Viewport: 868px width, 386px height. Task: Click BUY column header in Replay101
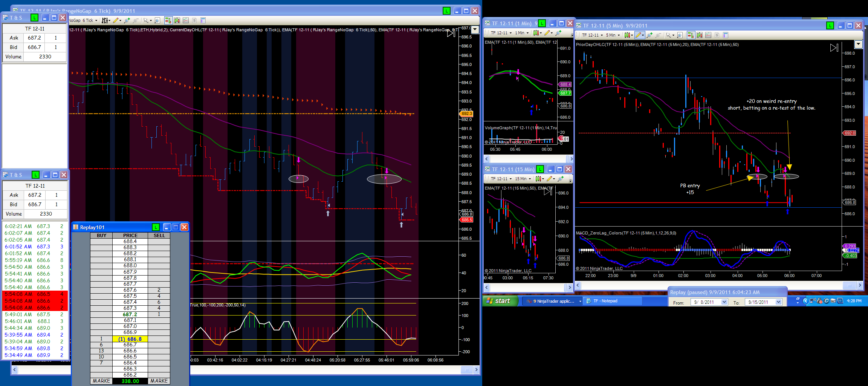click(x=101, y=235)
